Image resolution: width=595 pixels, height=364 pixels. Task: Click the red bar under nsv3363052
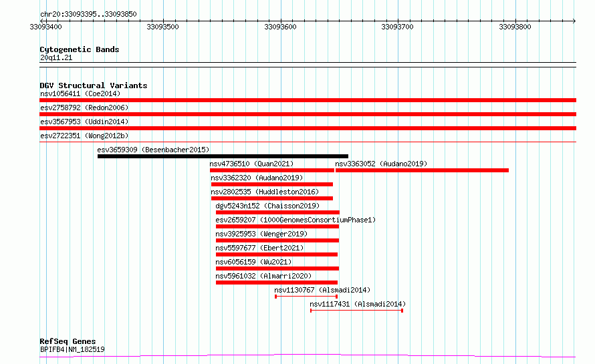[x=422, y=170]
